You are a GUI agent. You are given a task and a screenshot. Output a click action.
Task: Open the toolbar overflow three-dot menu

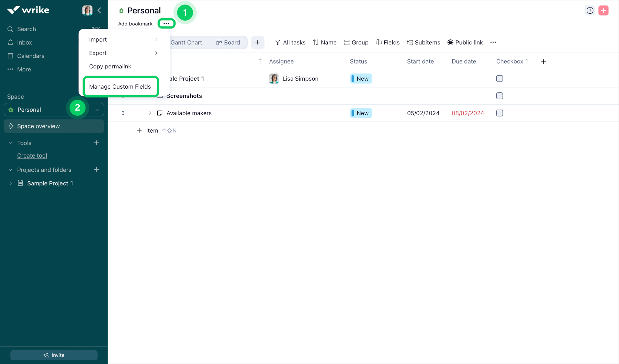click(493, 42)
